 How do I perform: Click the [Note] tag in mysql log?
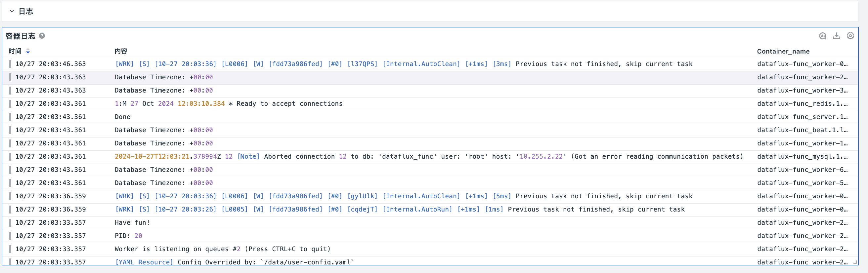point(248,157)
